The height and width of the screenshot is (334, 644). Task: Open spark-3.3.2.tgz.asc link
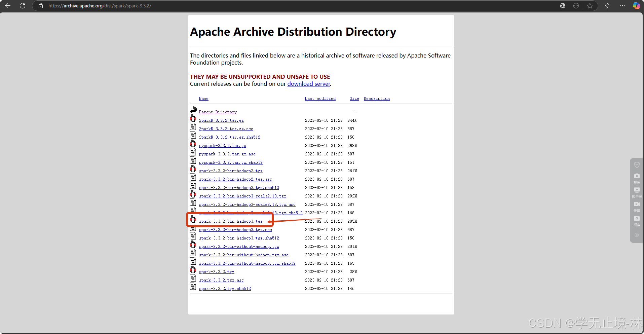(221, 280)
